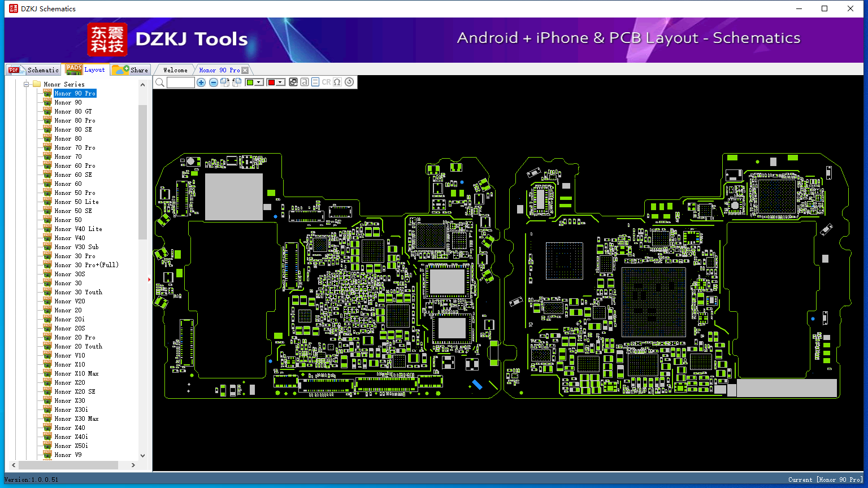
Task: Click the board icon beside Honor 90
Action: [x=47, y=102]
